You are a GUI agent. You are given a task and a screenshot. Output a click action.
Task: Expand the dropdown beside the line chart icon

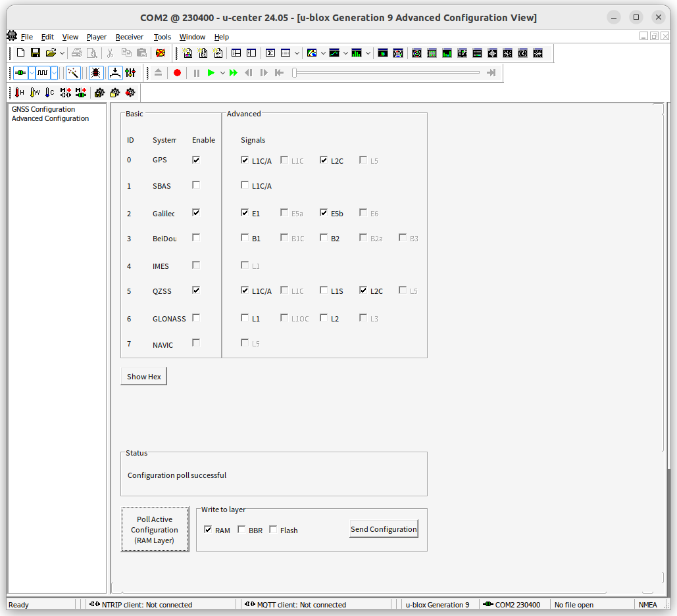click(345, 53)
